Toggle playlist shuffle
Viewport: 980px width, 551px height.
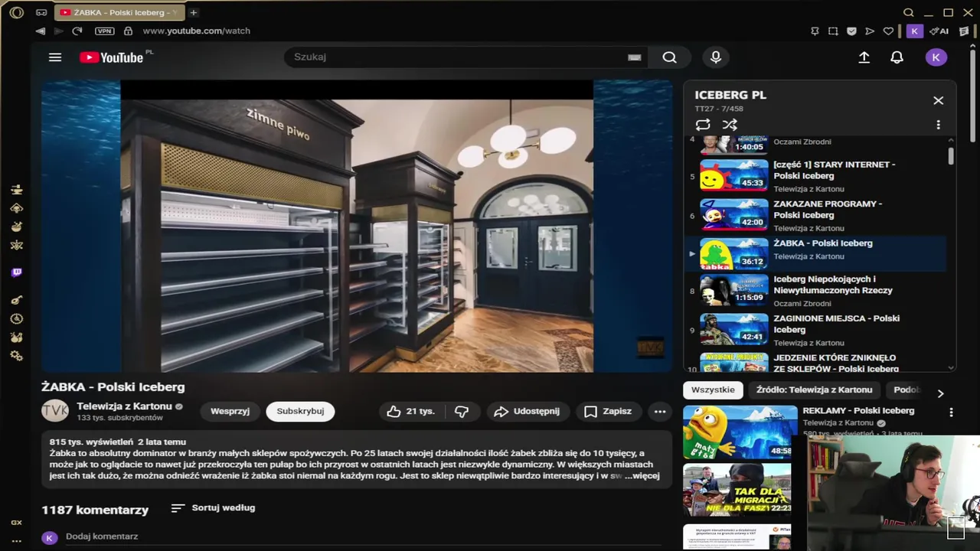pyautogui.click(x=730, y=125)
